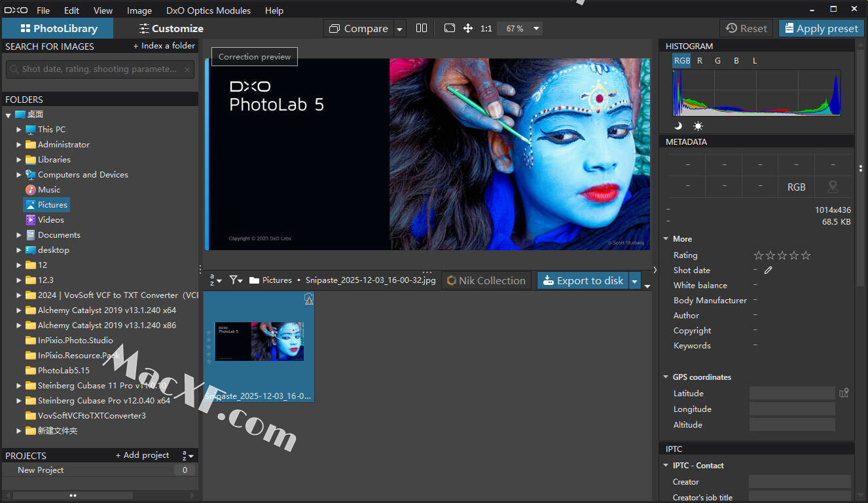Click the search for images field
Image resolution: width=868 pixels, height=503 pixels.
(x=98, y=69)
